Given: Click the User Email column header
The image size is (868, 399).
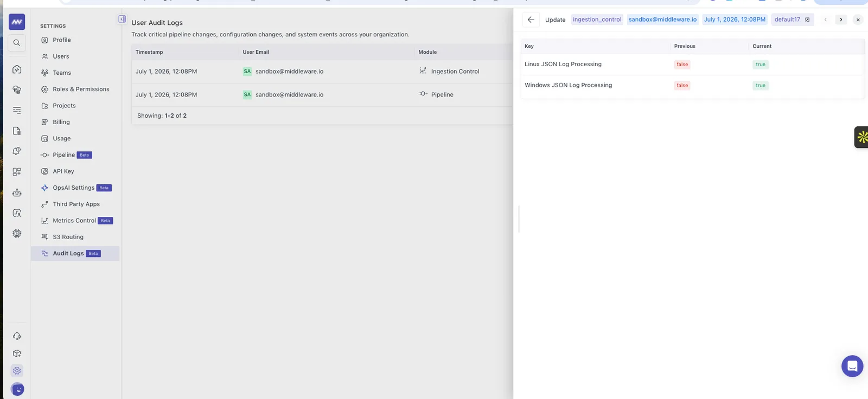Looking at the screenshot, I should tap(256, 52).
